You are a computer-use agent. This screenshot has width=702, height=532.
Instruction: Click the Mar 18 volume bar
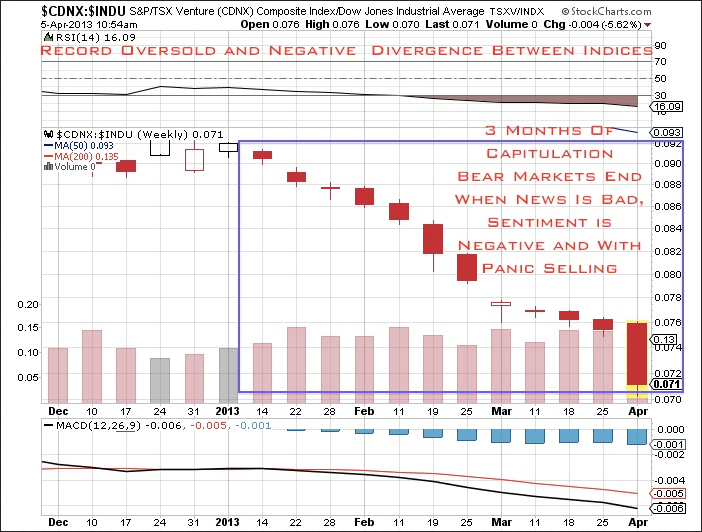coord(569,366)
